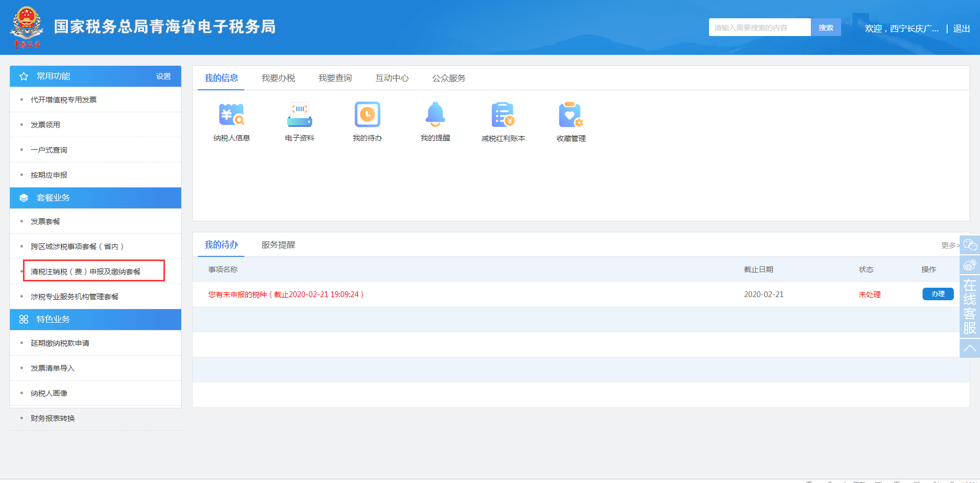The image size is (980, 483).
Task: Switch to the 服务提醒 tab
Action: pyautogui.click(x=278, y=245)
